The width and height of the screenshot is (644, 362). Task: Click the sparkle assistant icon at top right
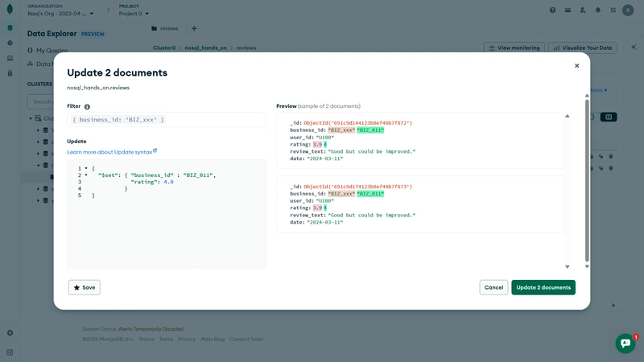coord(634,47)
